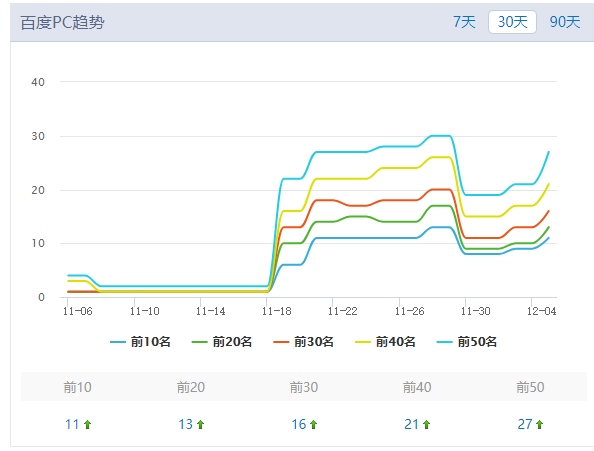Select the 30天 time range tab
594x451 pixels.
click(512, 22)
